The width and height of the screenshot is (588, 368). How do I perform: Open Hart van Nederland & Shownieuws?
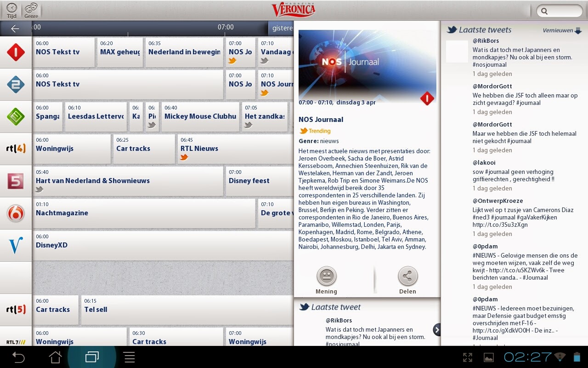pyautogui.click(x=128, y=181)
